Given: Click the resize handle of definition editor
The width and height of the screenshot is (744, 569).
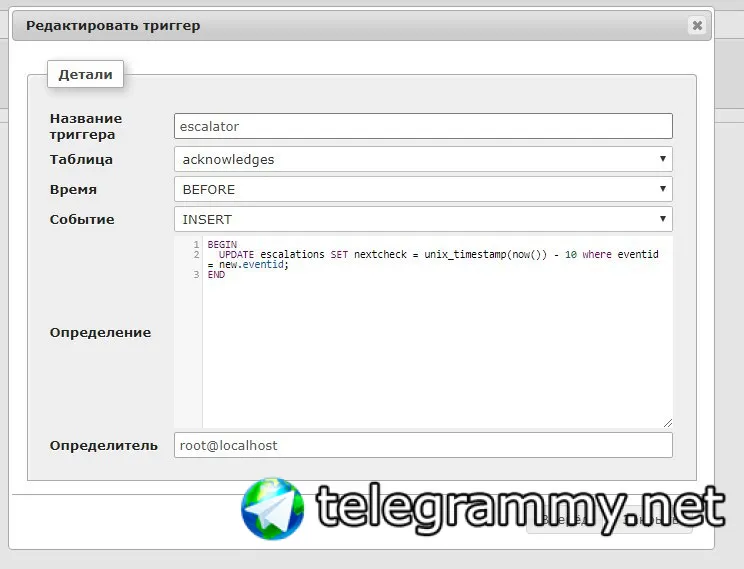Looking at the screenshot, I should [668, 423].
